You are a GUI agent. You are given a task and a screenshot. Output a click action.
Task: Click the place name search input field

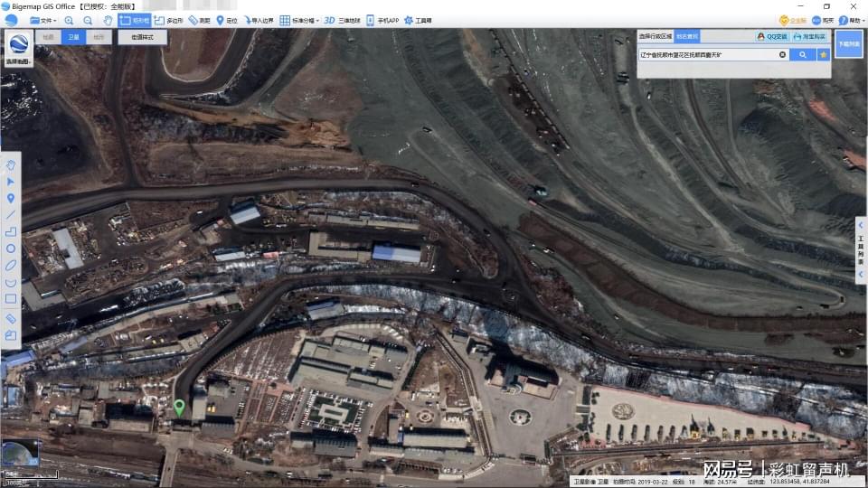tap(705, 55)
